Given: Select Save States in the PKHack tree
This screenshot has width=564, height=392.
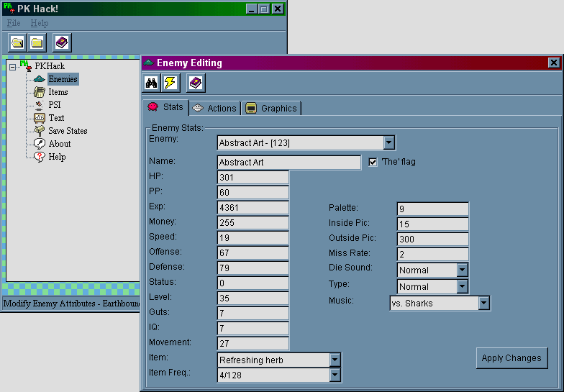Looking at the screenshot, I should tap(68, 131).
